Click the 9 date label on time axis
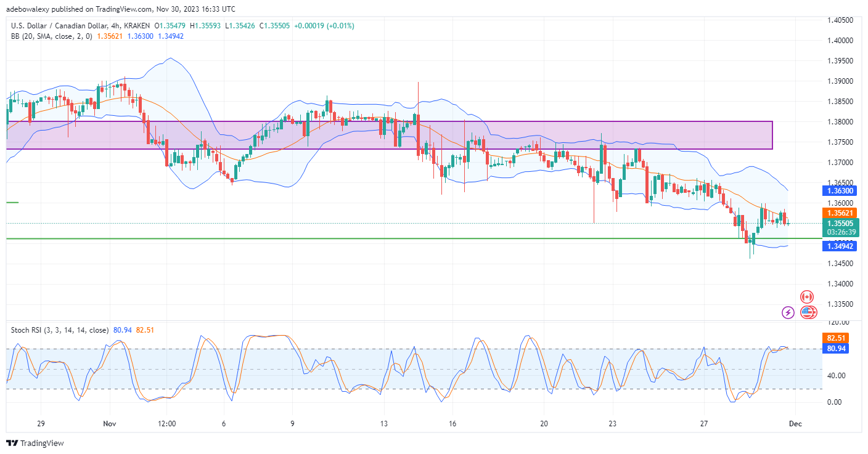This screenshot has height=454, width=868. (x=292, y=424)
